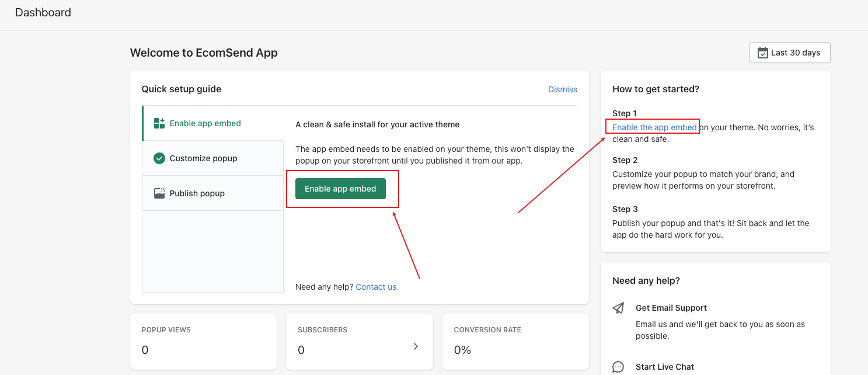
Task: Dismiss the Quick setup guide
Action: (563, 89)
